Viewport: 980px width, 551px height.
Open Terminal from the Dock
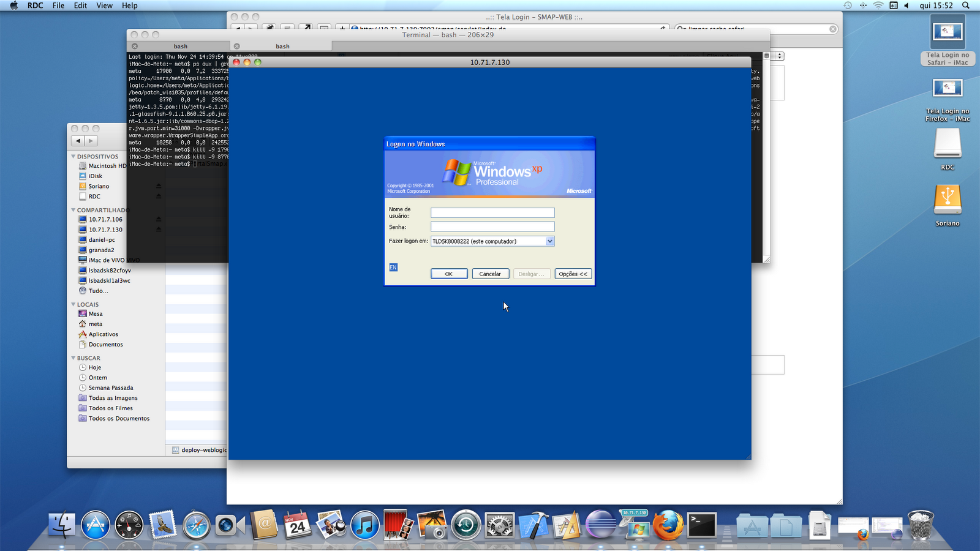(x=701, y=525)
